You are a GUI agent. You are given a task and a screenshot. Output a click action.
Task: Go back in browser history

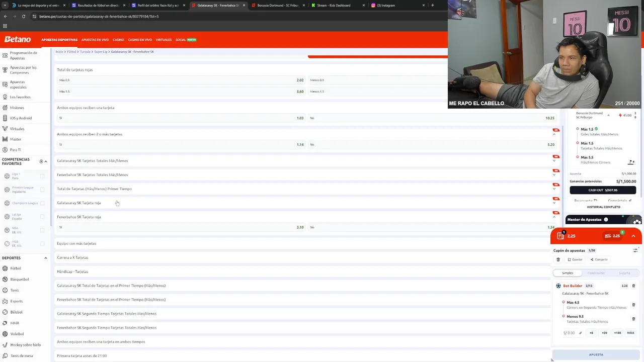5,16
